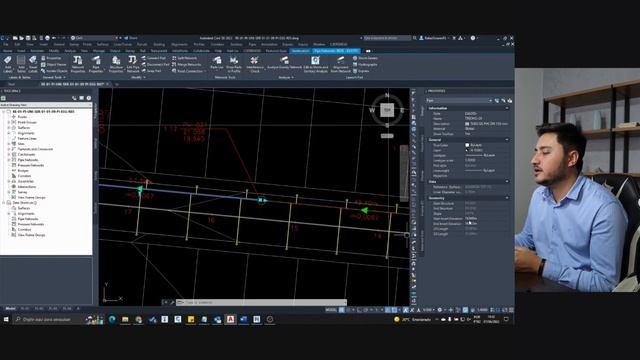
Task: Expand the Surfaces node under the drawing
Action: [x=9, y=127]
